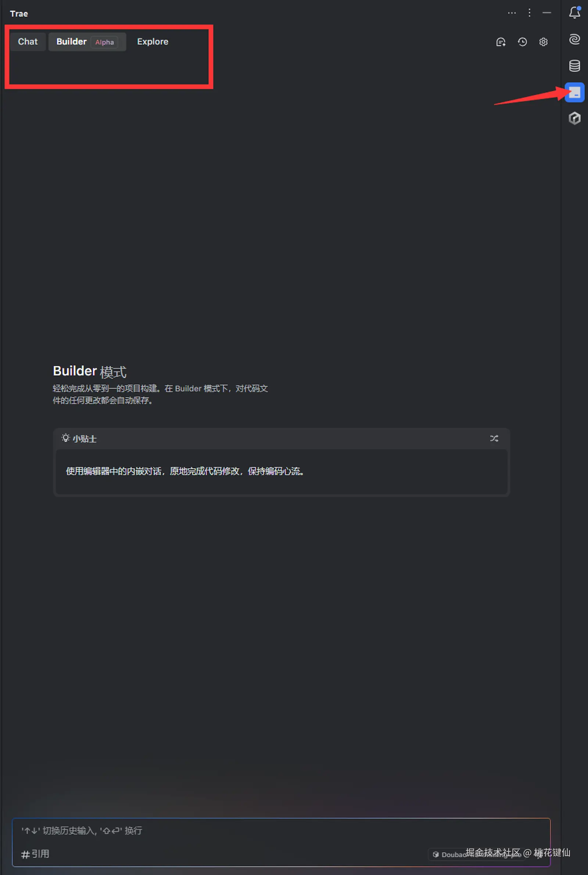Click the spiral AI assistant sidebar icon

click(x=574, y=39)
